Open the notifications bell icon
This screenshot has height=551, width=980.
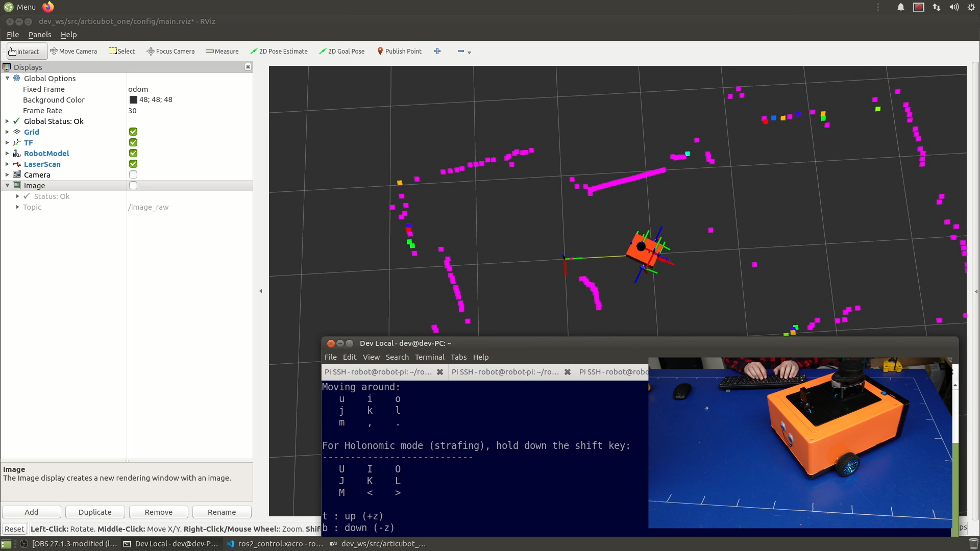pos(901,7)
